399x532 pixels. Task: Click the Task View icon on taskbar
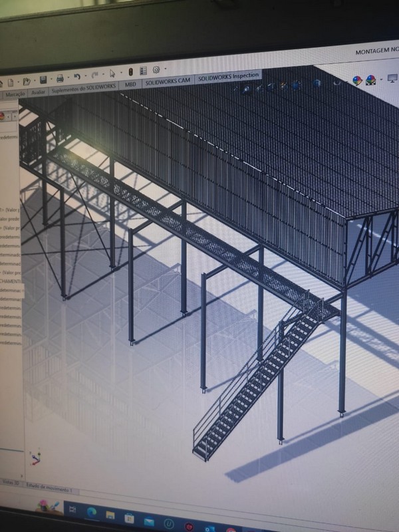click(72, 509)
